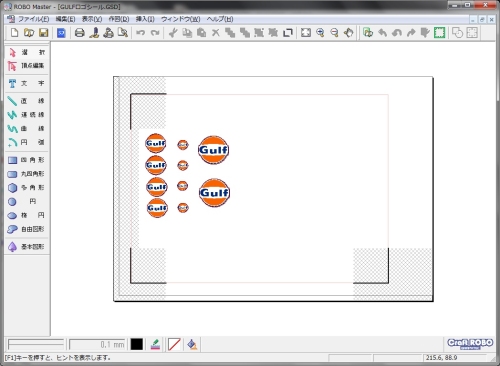Viewport: 500px width, 366px height.
Task: Click the open-file folder icon
Action: 29,33
